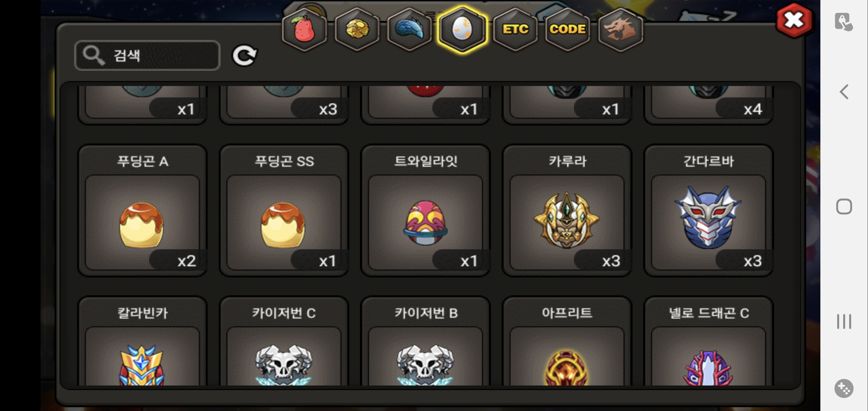
Task: Choose the 트와일라잇 pink patterned egg
Action: 425,211
